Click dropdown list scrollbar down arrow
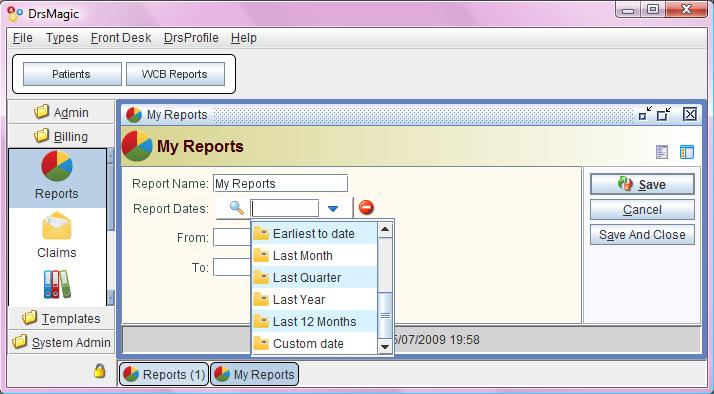The width and height of the screenshot is (714, 394). pyautogui.click(x=385, y=347)
